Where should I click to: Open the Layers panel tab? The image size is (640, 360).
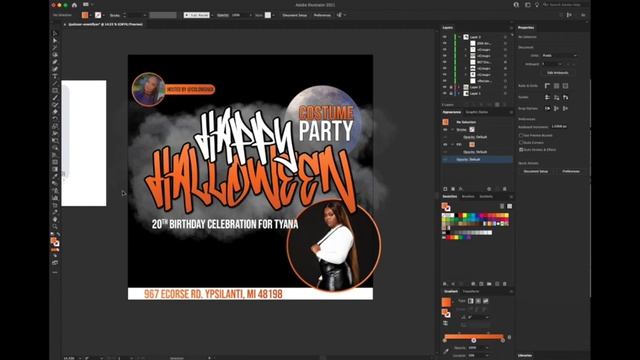pyautogui.click(x=448, y=28)
